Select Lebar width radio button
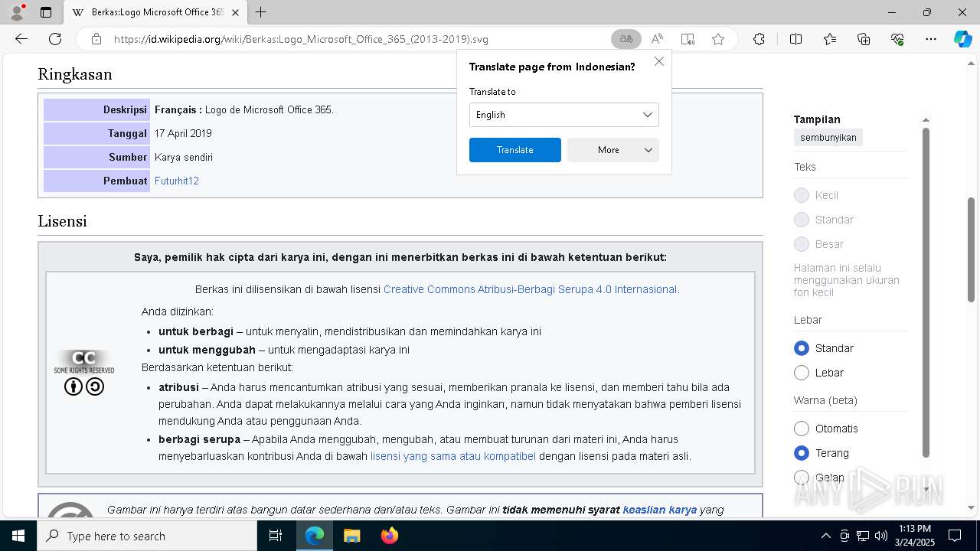 click(x=802, y=373)
